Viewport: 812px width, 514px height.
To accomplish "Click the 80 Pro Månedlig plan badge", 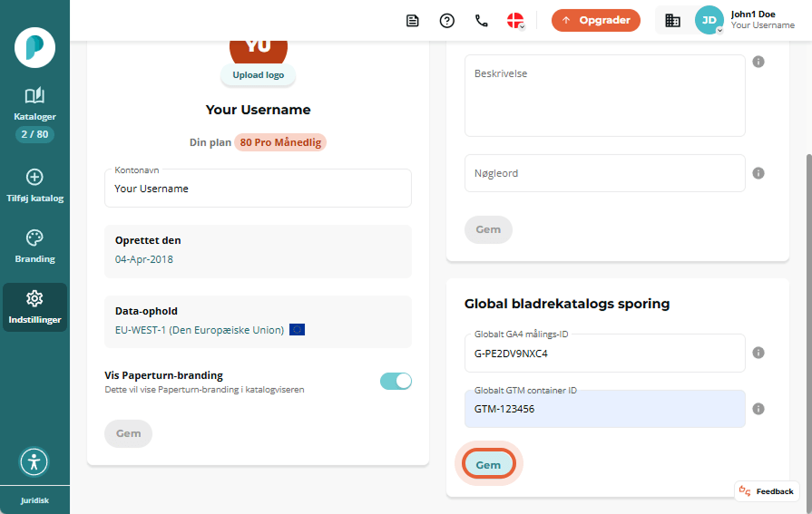I will [280, 142].
